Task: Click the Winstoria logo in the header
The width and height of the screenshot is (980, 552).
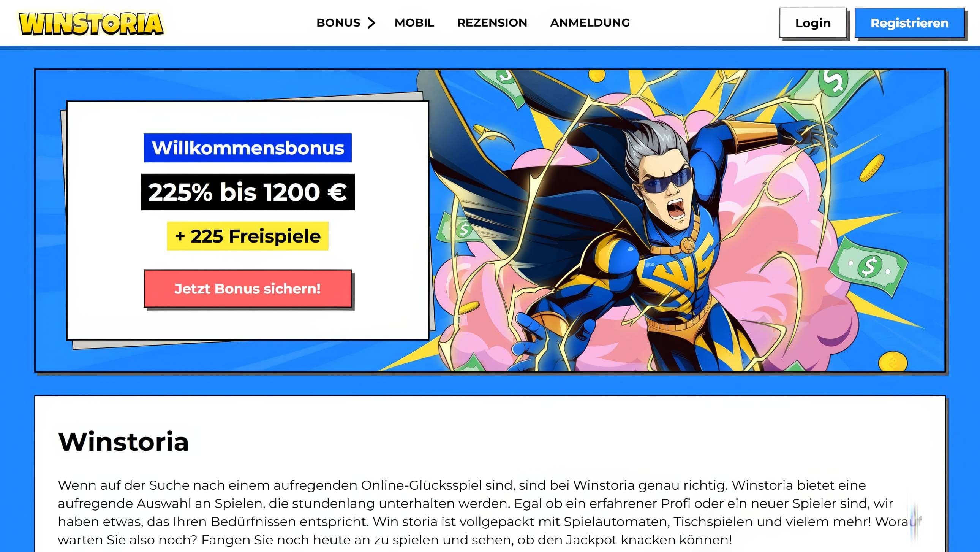Action: tap(91, 23)
